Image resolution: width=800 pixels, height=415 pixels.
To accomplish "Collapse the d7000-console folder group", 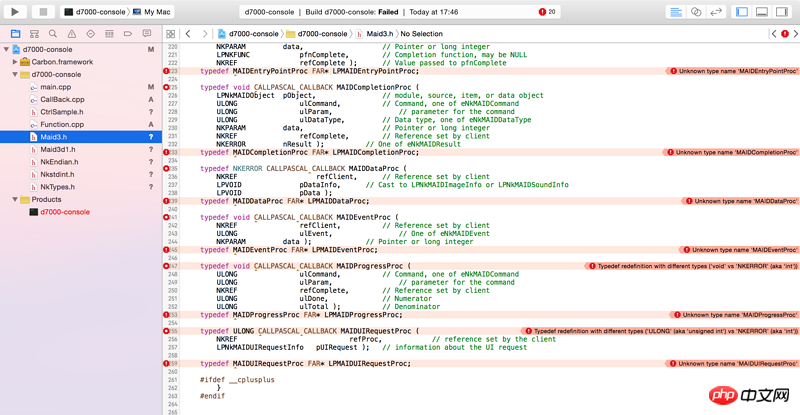I will point(15,74).
